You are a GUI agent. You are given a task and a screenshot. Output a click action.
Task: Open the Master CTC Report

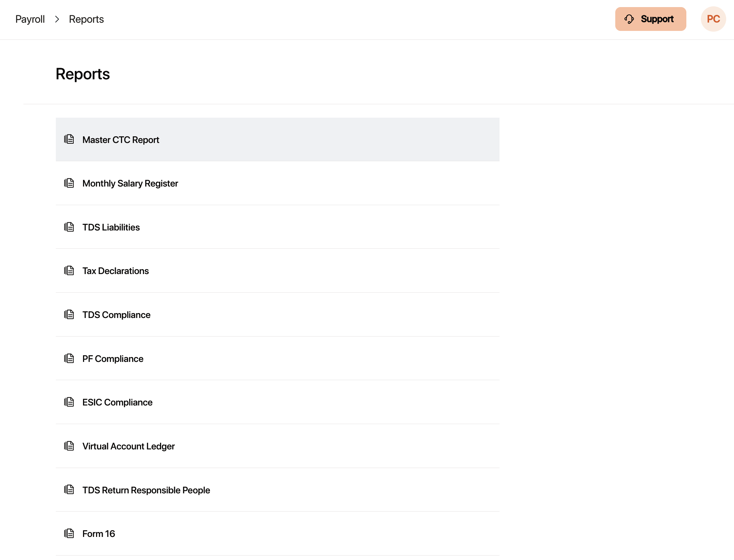point(121,140)
